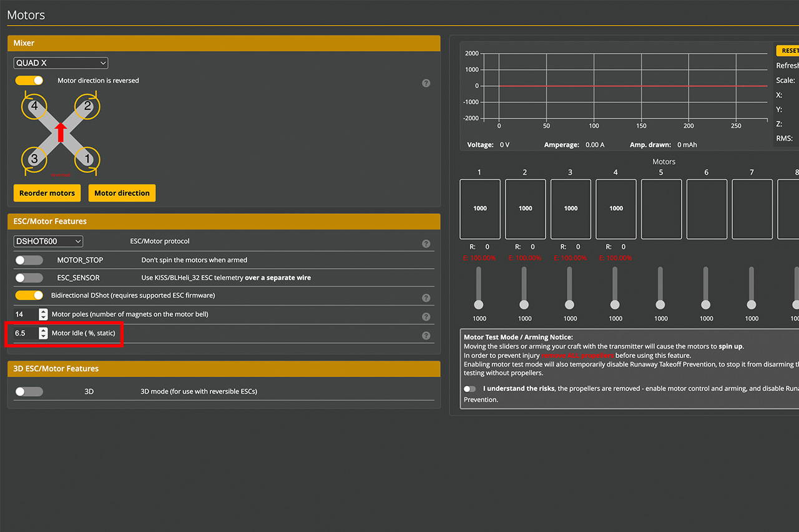Click the Motors page title
The image size is (799, 532).
[26, 15]
